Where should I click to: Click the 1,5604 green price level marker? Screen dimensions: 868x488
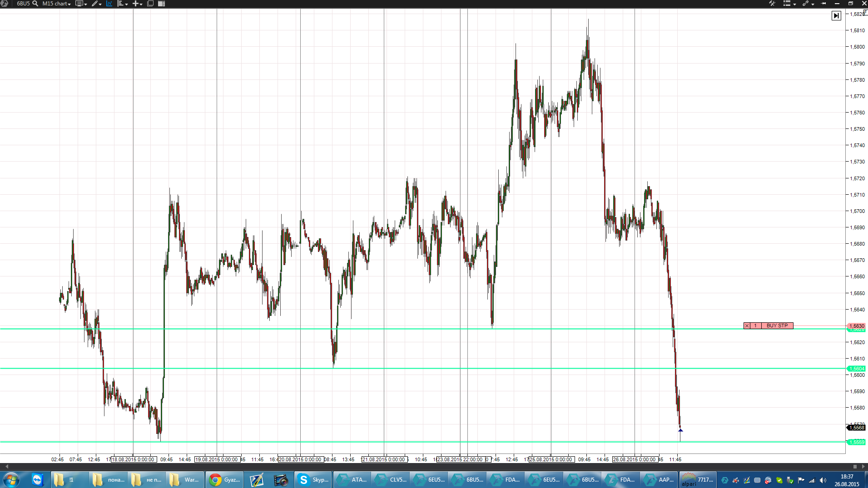coord(857,369)
